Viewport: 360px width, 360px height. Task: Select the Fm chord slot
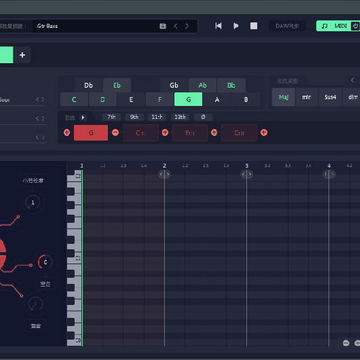190,133
